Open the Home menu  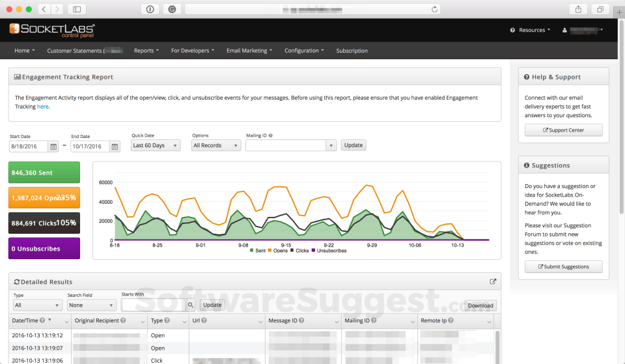[x=24, y=51]
